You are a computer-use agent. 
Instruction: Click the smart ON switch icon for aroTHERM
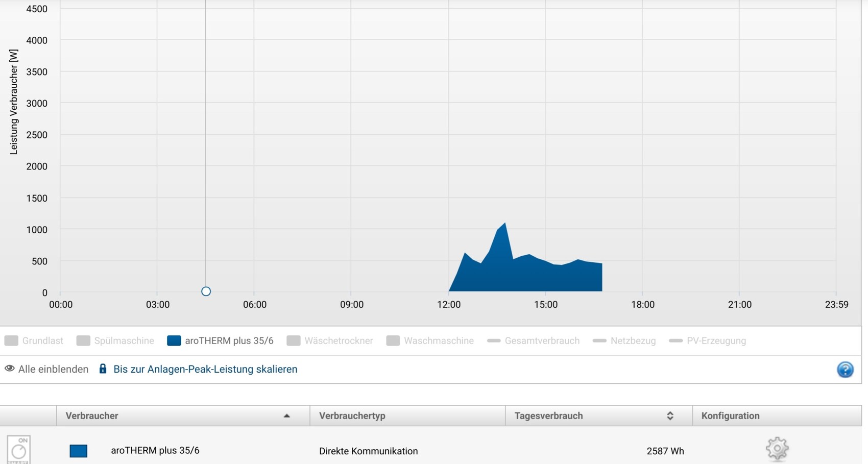click(x=19, y=450)
